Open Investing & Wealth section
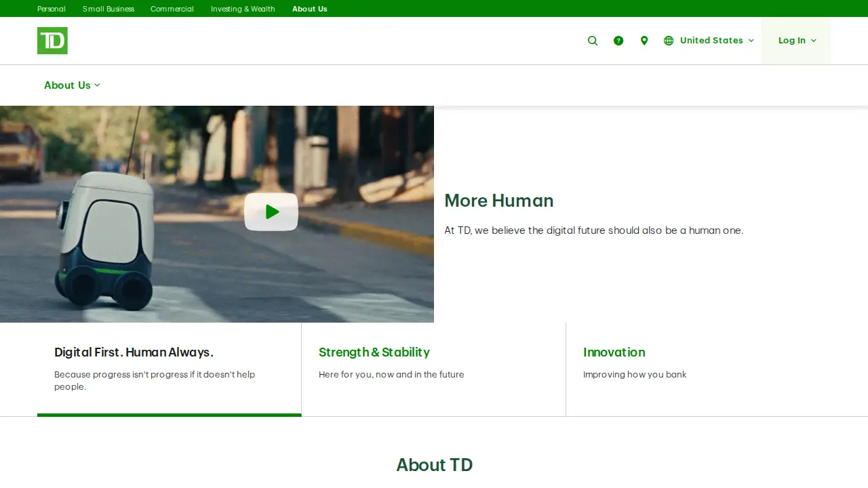Screen dimensions: 868x488 coord(243,9)
